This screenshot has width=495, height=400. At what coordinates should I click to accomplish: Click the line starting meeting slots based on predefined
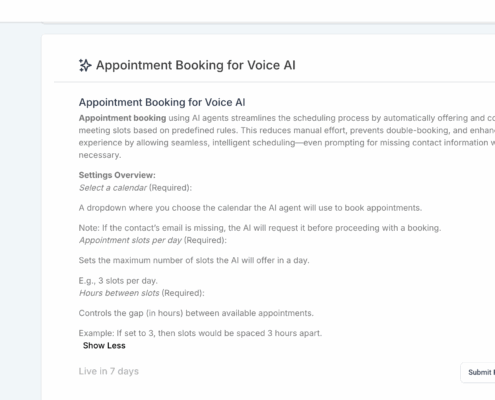(x=287, y=130)
